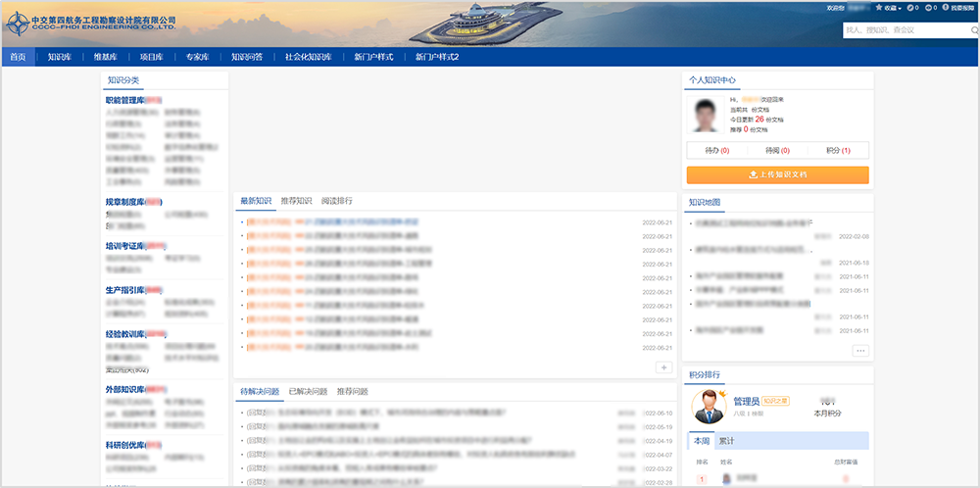The width and height of the screenshot is (980, 488).
Task: Click the 管理员 avatar with crown
Action: pyautogui.click(x=709, y=407)
